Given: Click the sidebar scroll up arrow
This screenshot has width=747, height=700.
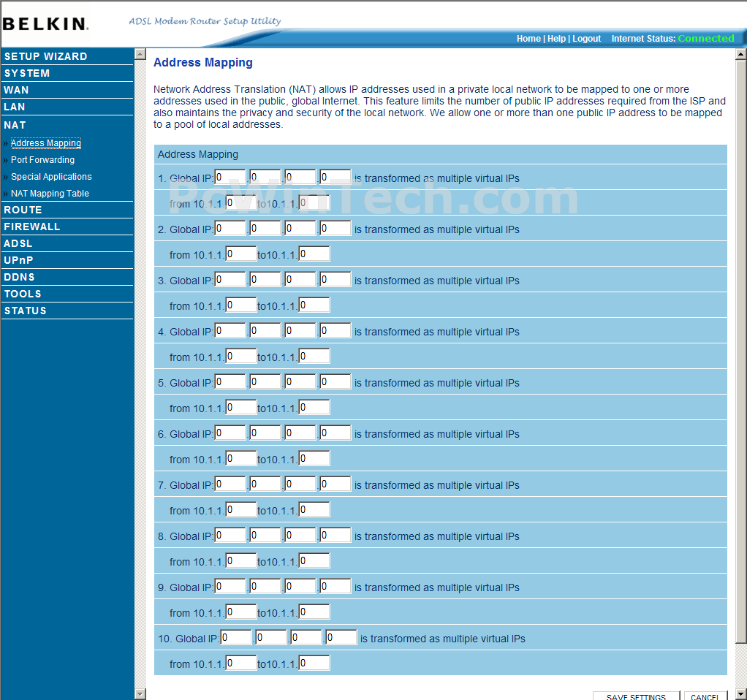Looking at the screenshot, I should pos(140,54).
